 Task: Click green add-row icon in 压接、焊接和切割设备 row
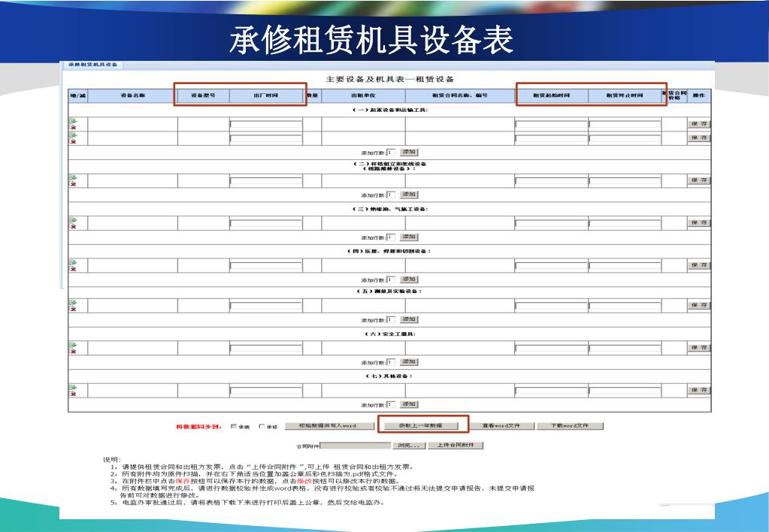[74, 262]
